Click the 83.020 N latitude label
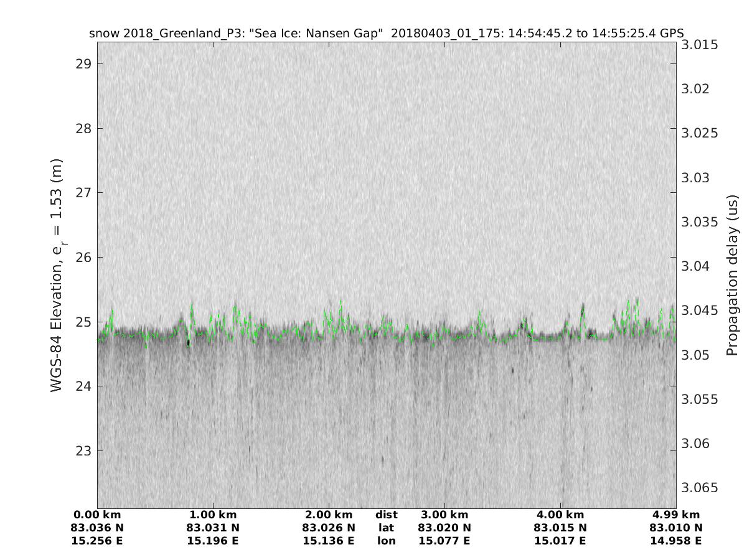Screen dimensions: 747x560 coord(444,528)
